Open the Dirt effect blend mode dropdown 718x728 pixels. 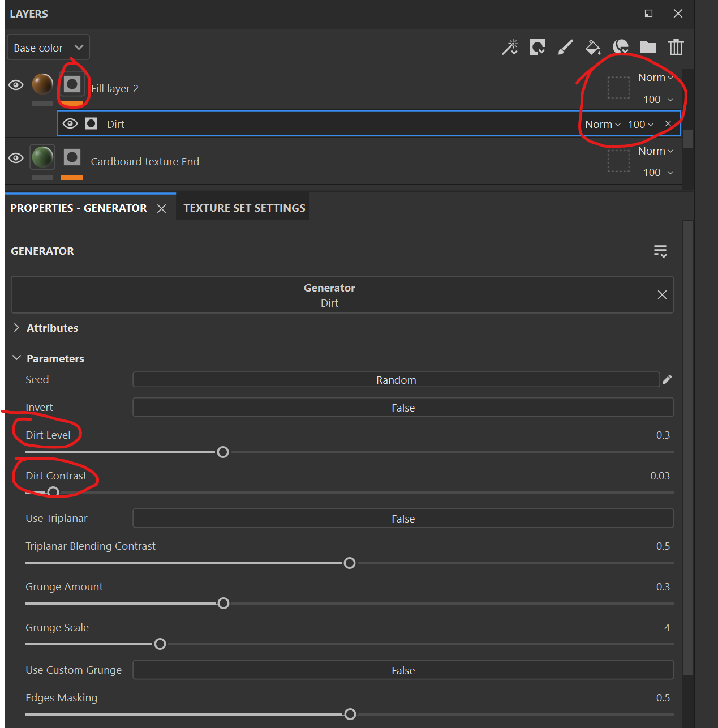click(603, 124)
